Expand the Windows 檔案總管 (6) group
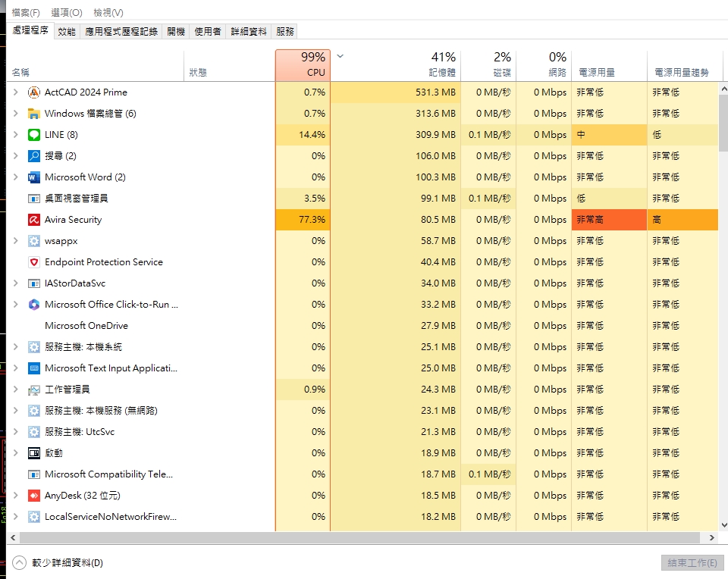Image resolution: width=728 pixels, height=579 pixels. tap(15, 114)
